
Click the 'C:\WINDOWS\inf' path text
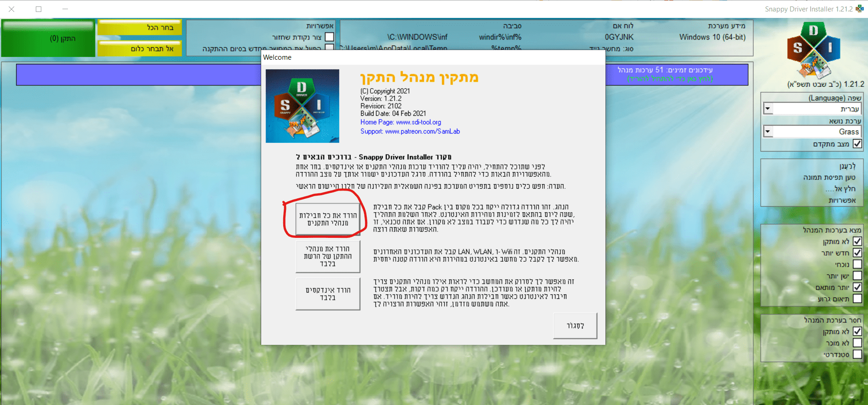tap(417, 37)
